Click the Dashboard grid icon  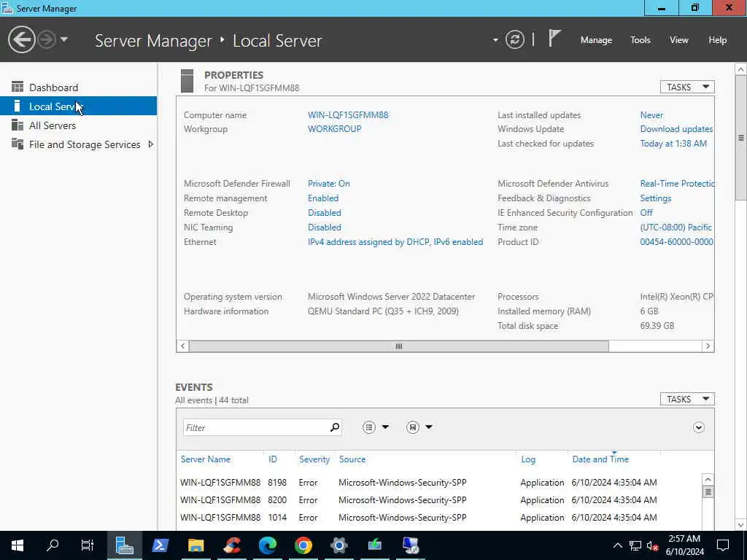pos(18,87)
